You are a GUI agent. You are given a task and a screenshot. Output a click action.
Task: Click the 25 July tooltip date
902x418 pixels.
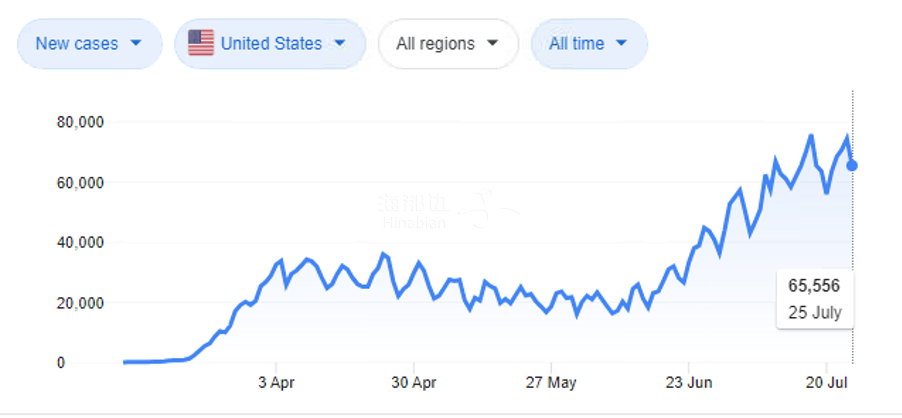point(815,312)
